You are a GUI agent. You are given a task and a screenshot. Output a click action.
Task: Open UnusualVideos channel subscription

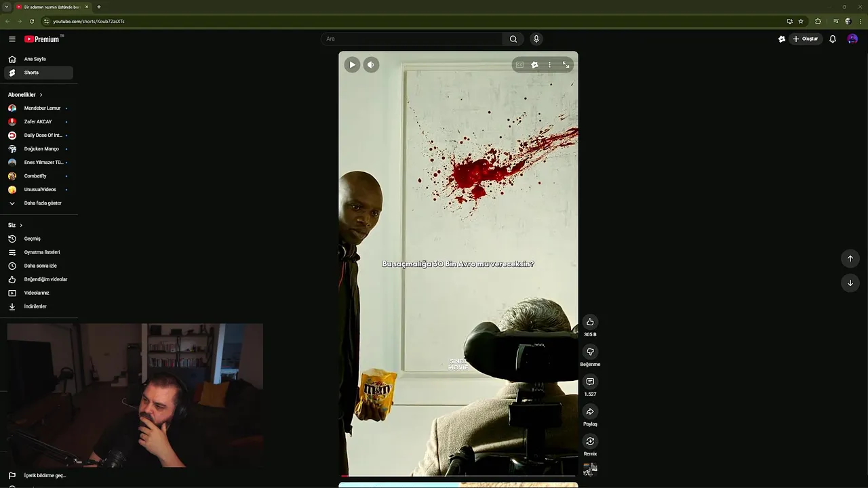click(39, 190)
